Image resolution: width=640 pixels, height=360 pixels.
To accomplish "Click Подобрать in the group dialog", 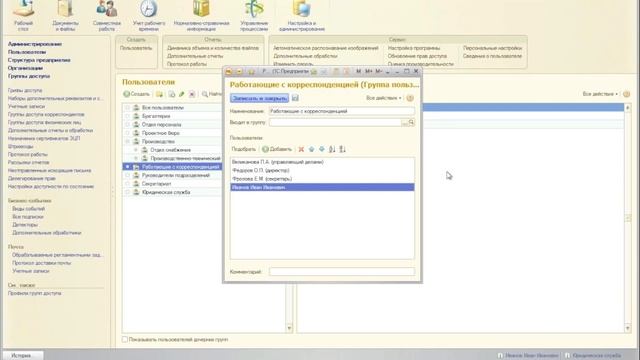I will click(243, 149).
